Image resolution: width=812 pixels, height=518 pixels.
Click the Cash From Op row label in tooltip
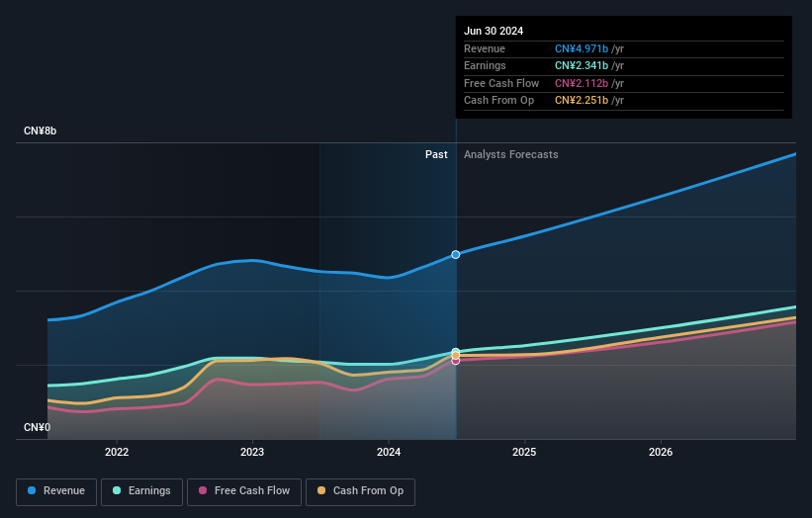point(498,101)
